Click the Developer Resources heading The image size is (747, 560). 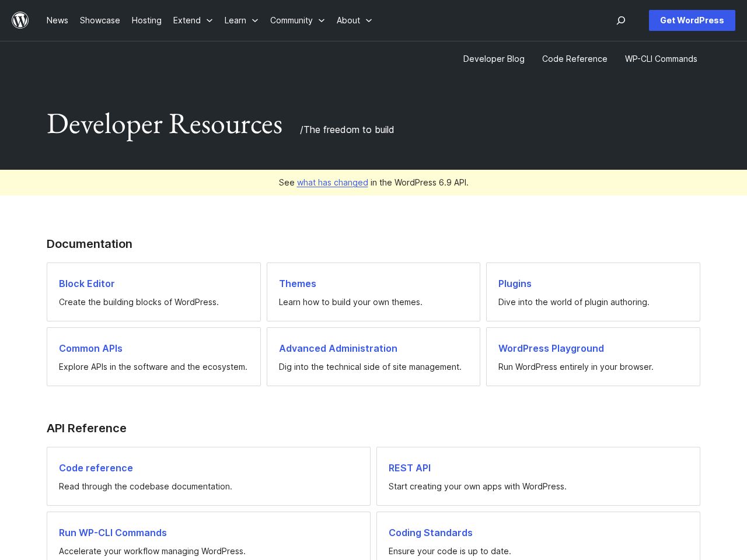(x=165, y=124)
